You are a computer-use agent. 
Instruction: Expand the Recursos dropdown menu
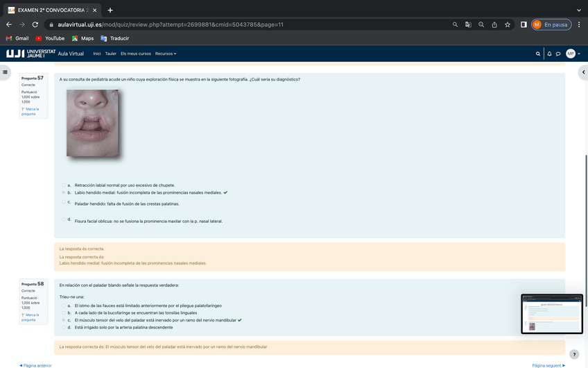(166, 53)
